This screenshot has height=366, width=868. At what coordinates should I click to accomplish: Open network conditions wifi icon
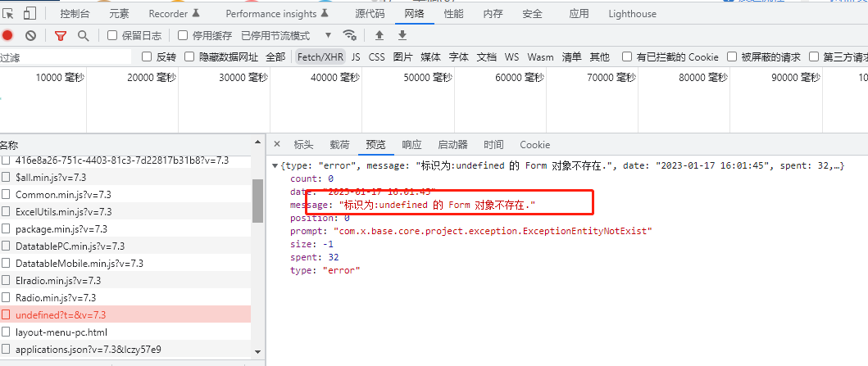pos(349,35)
